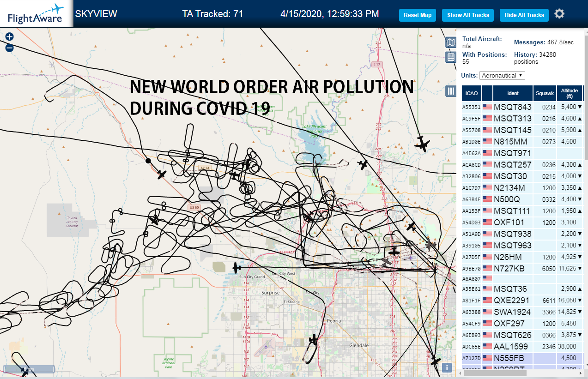Zoom in with the plus map button

point(10,36)
